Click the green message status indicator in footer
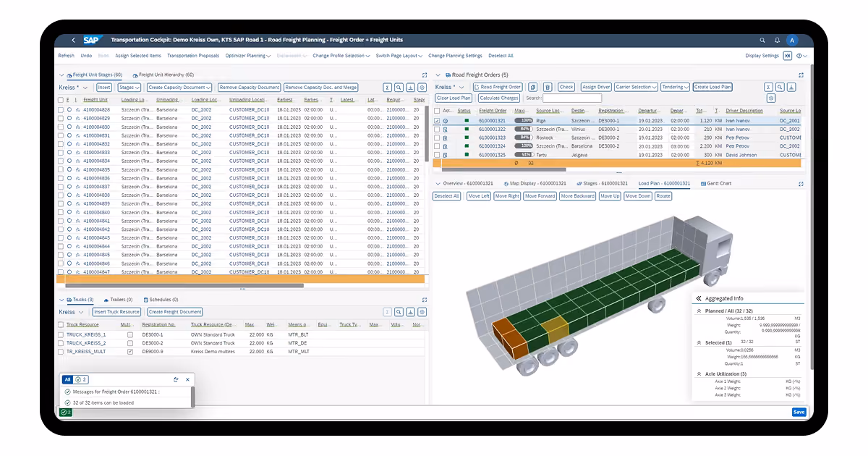 coord(66,412)
